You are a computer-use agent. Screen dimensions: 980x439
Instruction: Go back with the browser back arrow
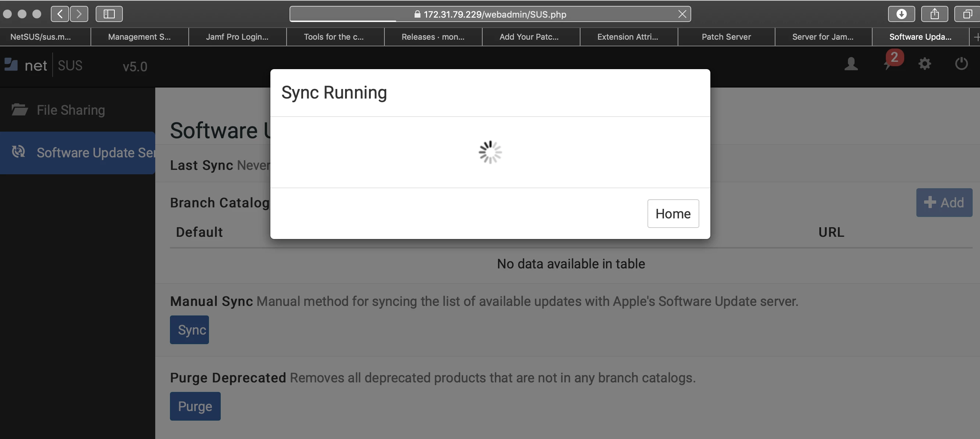click(x=60, y=14)
